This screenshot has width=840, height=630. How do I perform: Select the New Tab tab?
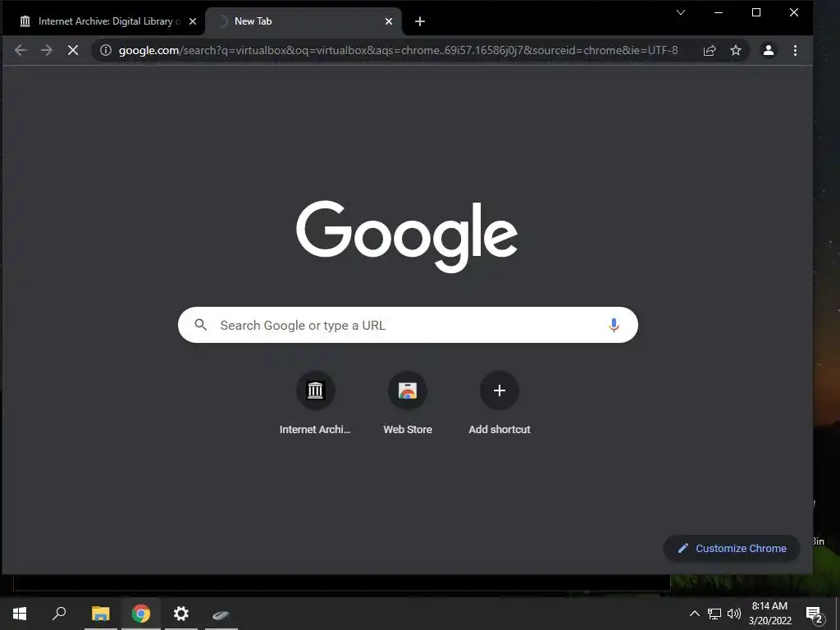click(x=304, y=21)
